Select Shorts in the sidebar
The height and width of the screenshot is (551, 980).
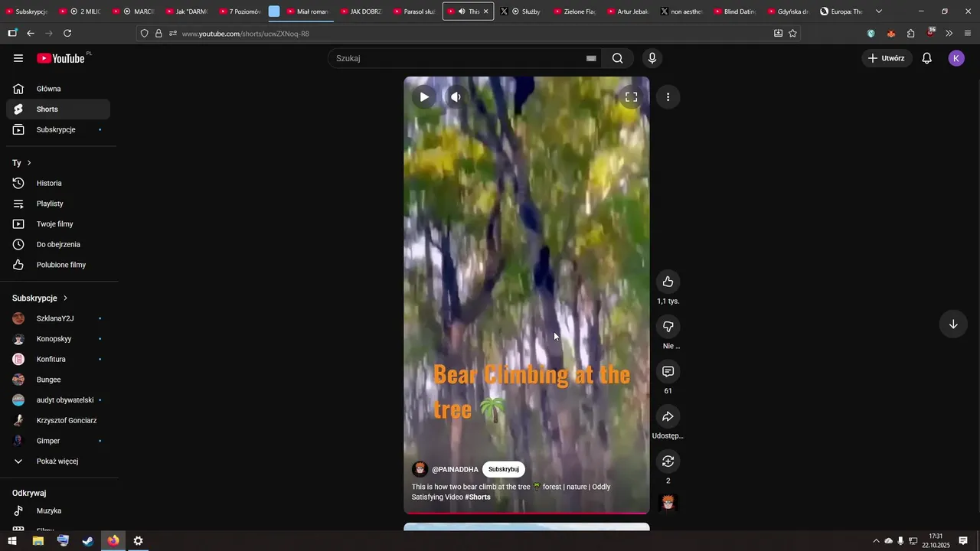tap(58, 109)
